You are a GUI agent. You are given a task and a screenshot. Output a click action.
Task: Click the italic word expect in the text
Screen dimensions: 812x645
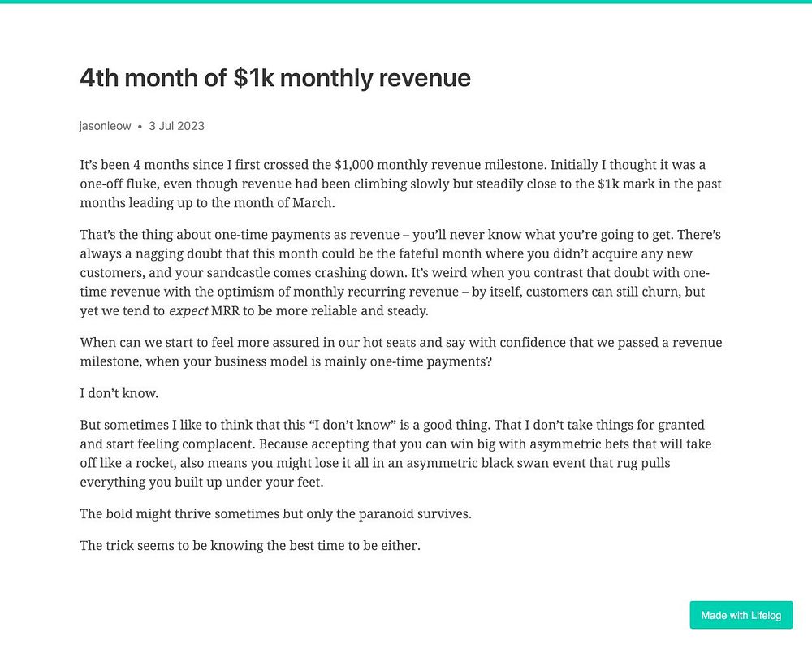coord(188,311)
